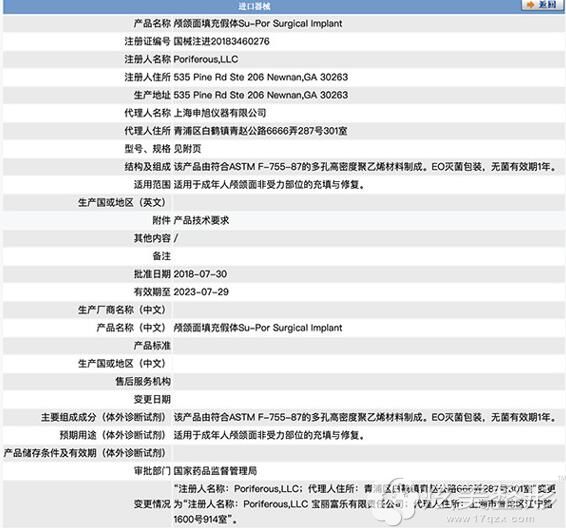Click the 有效期至 field label

[x=152, y=292]
